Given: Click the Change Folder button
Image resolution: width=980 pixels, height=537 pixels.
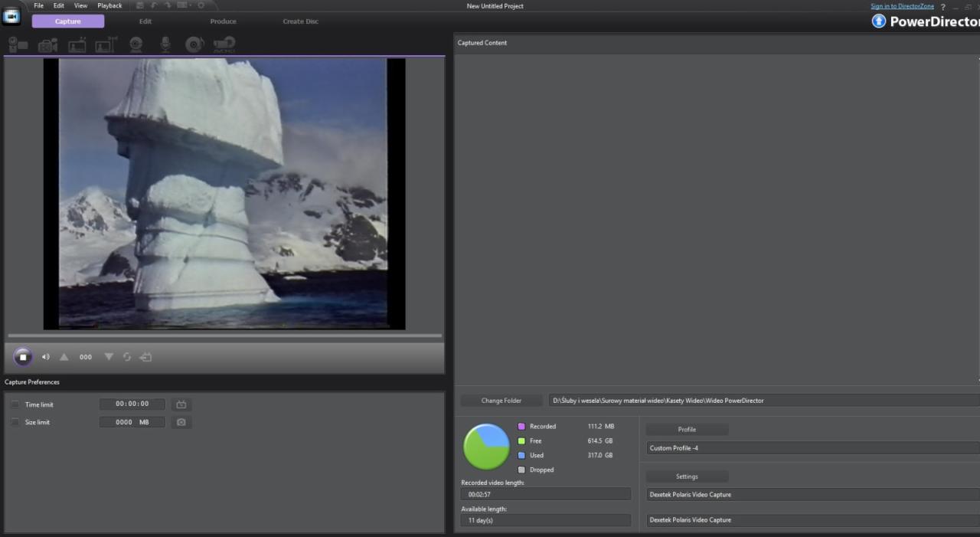Looking at the screenshot, I should (x=501, y=401).
